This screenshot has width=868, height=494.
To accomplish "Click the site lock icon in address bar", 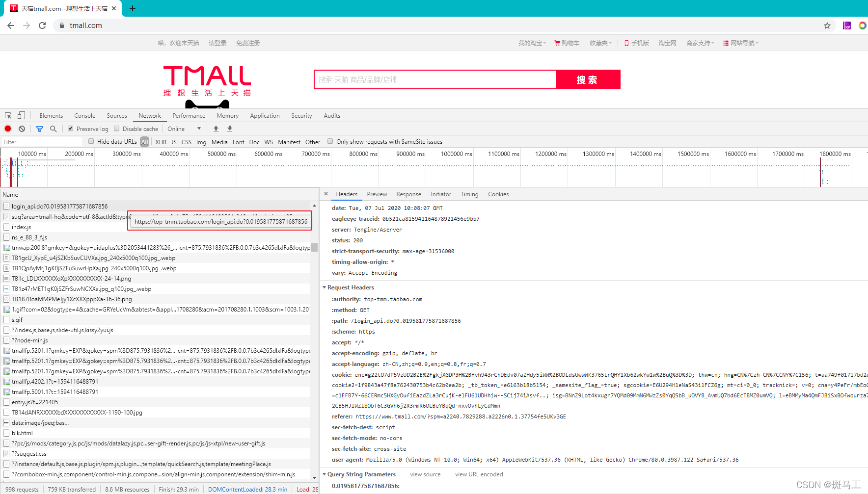I will [x=61, y=26].
